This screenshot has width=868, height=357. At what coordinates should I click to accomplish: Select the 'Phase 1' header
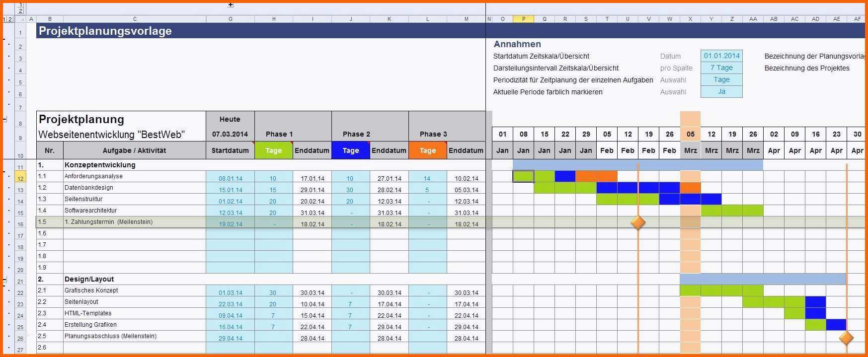pos(279,134)
